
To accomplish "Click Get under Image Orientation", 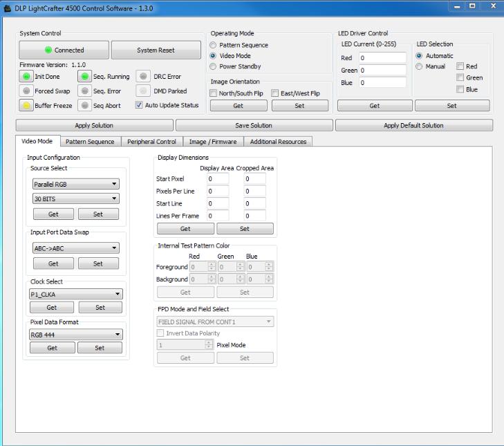I will tap(239, 106).
